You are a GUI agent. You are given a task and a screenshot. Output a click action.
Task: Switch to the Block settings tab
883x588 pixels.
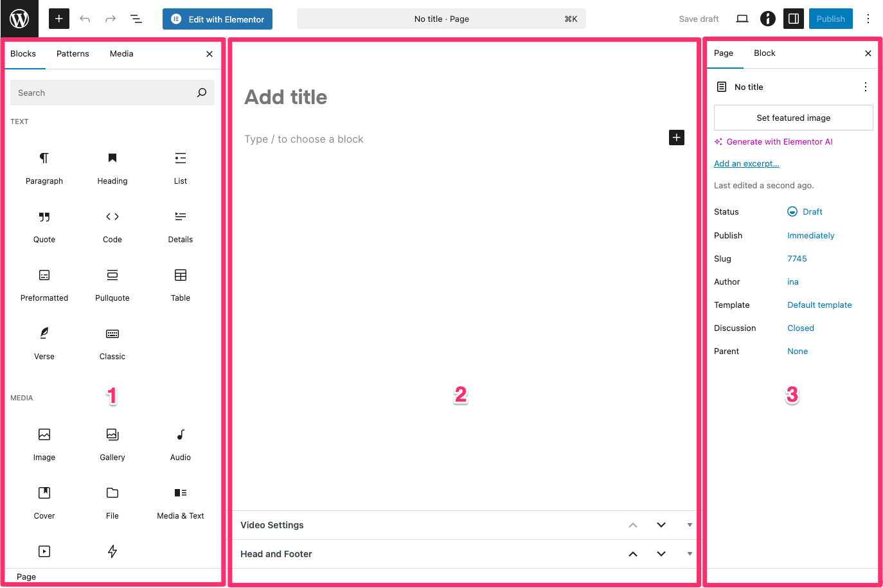point(764,53)
